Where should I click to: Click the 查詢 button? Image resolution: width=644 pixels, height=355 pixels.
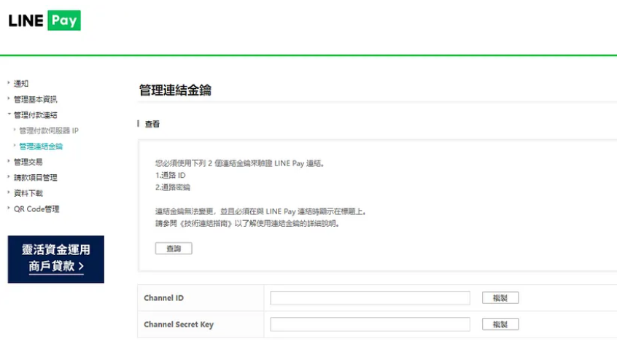pyautogui.click(x=174, y=249)
